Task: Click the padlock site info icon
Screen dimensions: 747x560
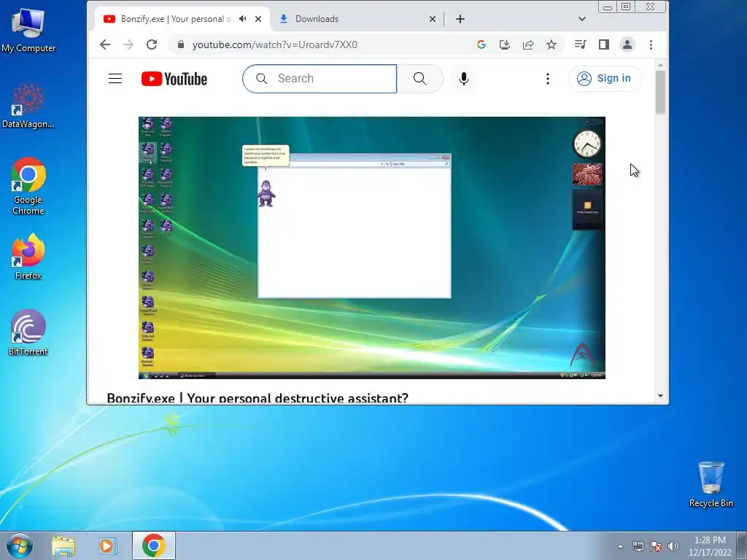Action: point(181,44)
